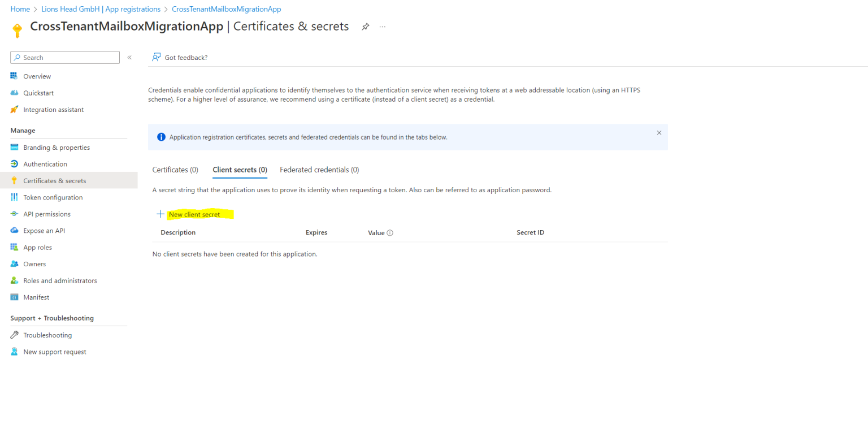
Task: Open the Integration assistant
Action: tap(54, 109)
